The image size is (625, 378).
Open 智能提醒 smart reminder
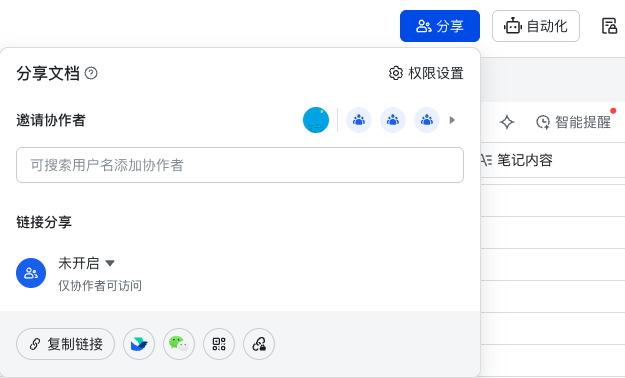click(x=574, y=122)
